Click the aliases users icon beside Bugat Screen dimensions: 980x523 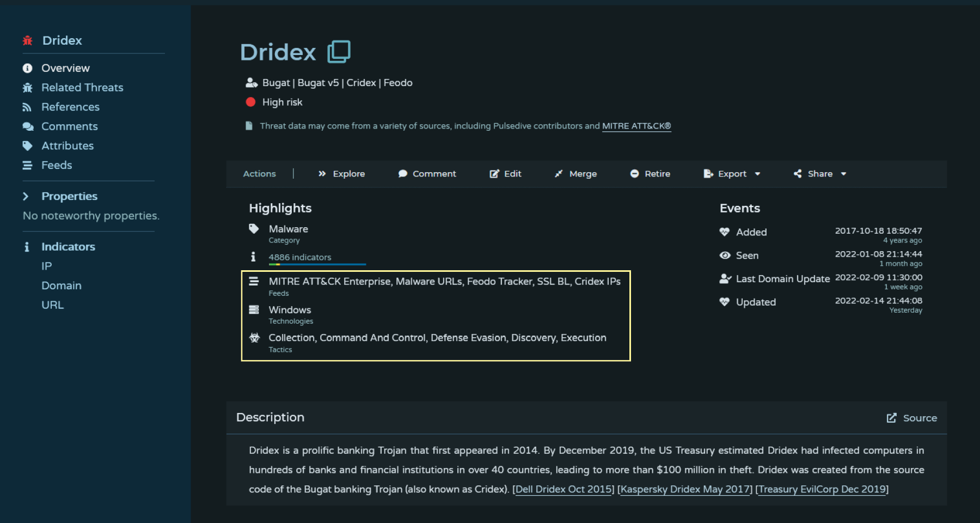click(251, 83)
